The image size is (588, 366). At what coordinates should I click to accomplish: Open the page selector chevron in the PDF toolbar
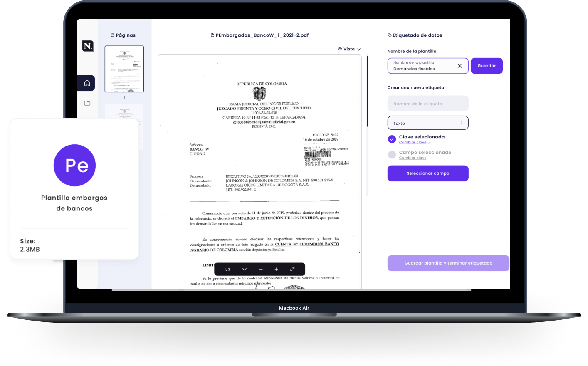(x=245, y=269)
